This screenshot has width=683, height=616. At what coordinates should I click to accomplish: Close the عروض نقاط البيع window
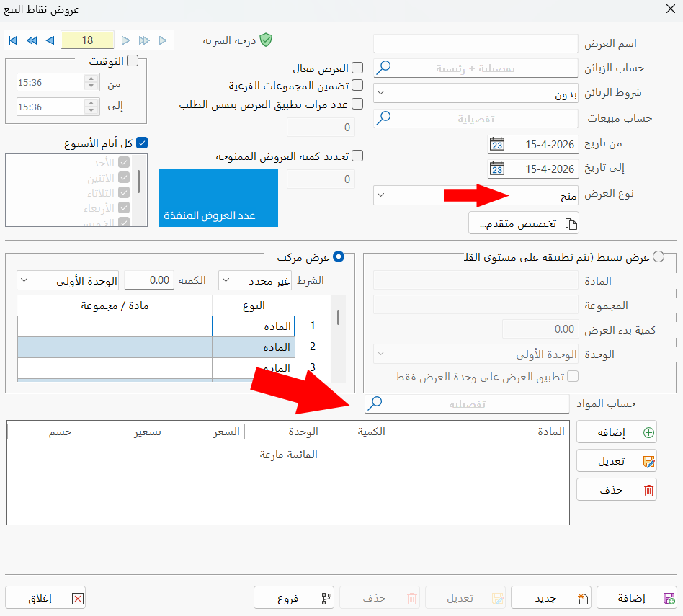coord(671,9)
